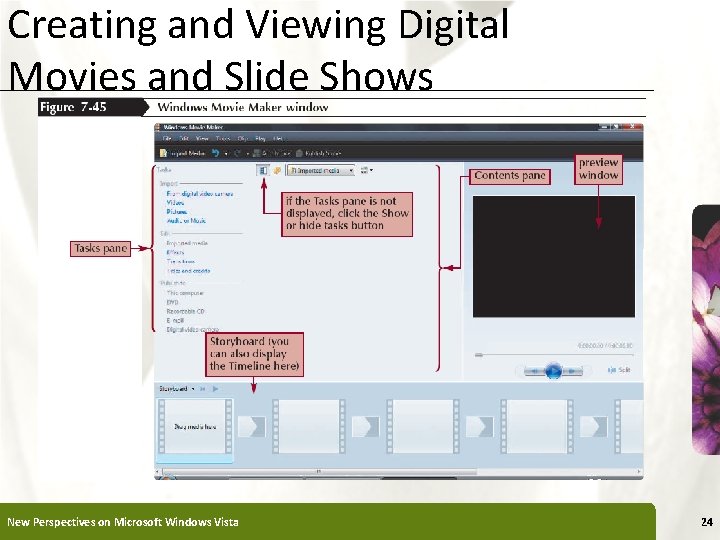Open the Edit menu

(185, 138)
